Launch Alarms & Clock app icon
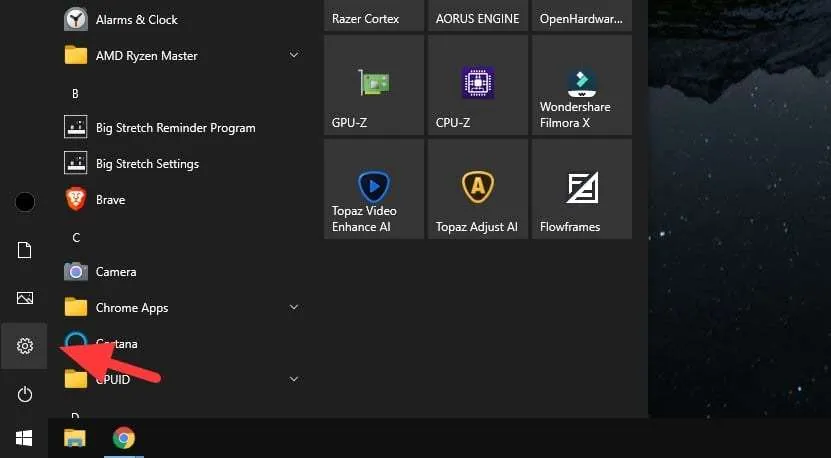 (76, 20)
